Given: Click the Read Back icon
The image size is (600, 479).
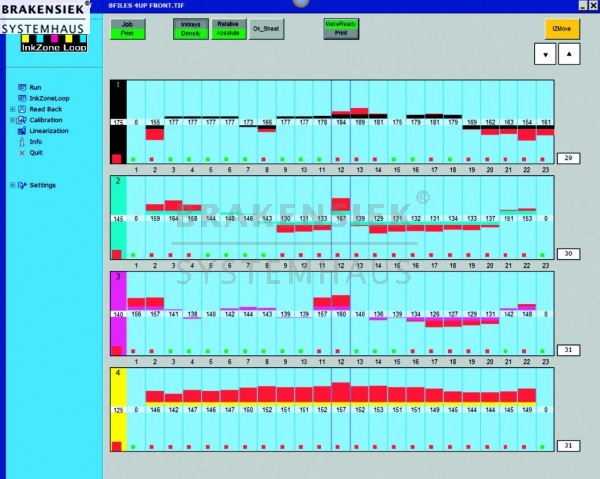Looking at the screenshot, I should pyautogui.click(x=22, y=109).
